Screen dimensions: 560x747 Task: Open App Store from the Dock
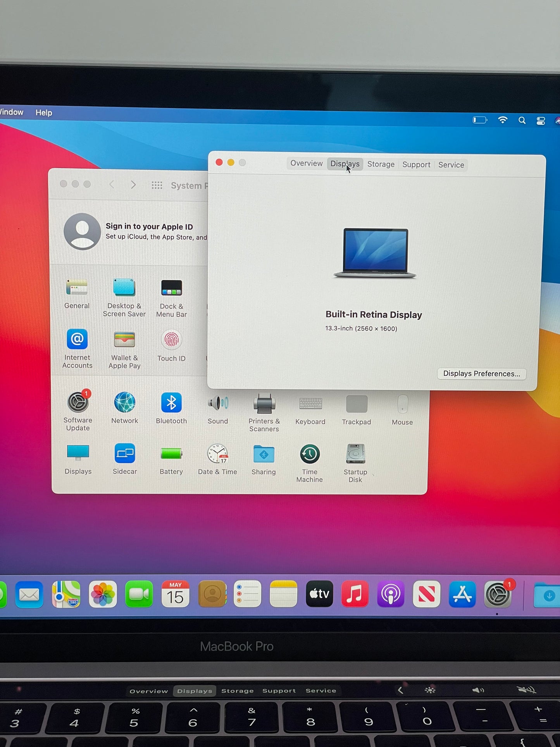pos(462,594)
